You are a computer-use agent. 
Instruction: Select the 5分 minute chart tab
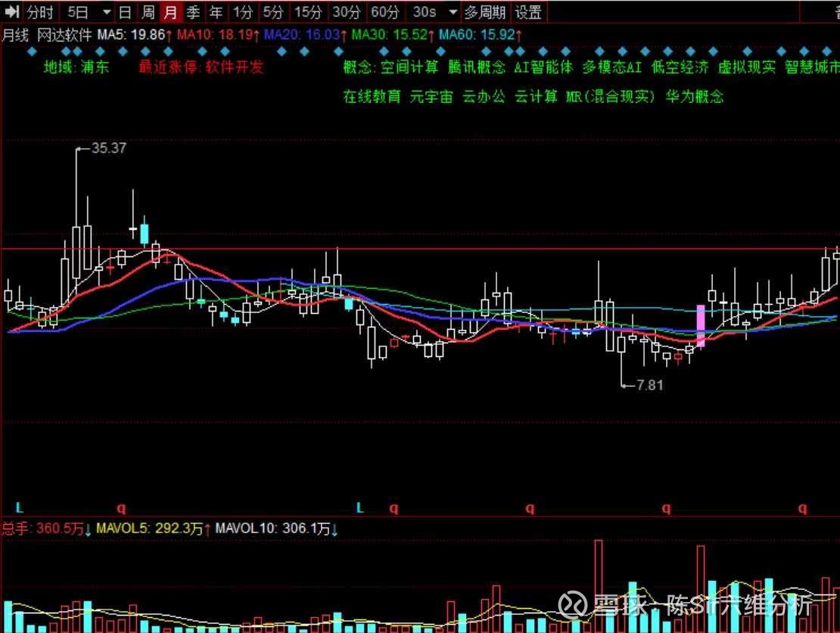point(272,12)
